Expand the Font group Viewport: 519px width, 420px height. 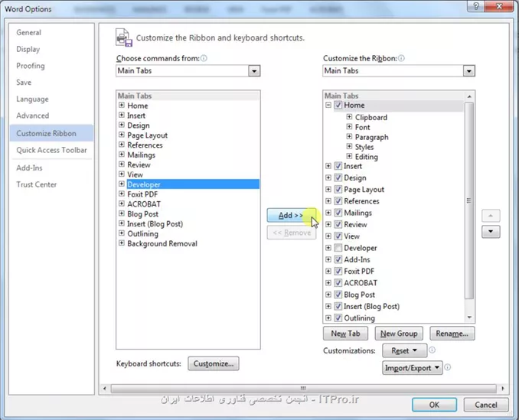(x=349, y=127)
